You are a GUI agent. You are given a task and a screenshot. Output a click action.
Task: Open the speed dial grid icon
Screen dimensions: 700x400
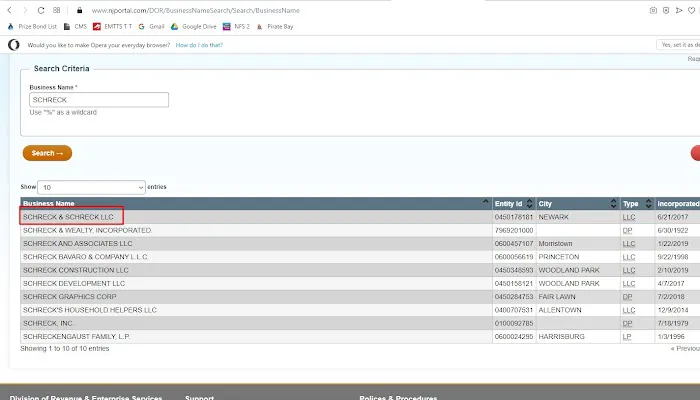(x=56, y=10)
